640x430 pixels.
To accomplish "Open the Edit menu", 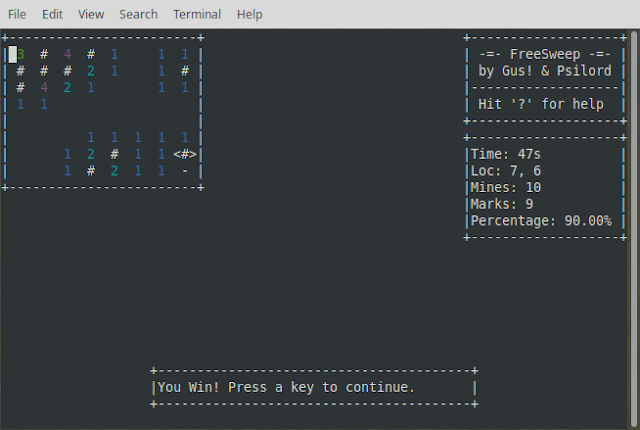I will click(52, 14).
